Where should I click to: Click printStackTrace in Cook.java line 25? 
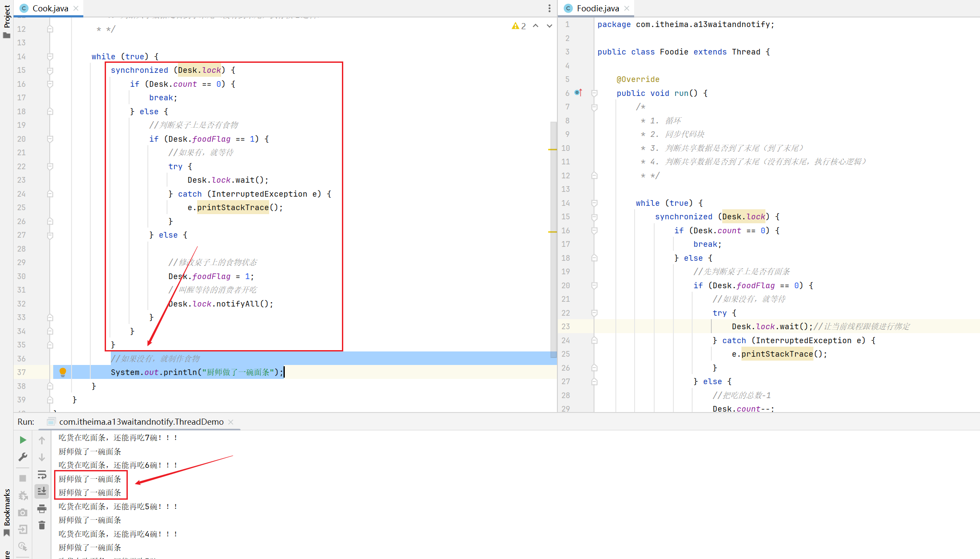coord(233,207)
